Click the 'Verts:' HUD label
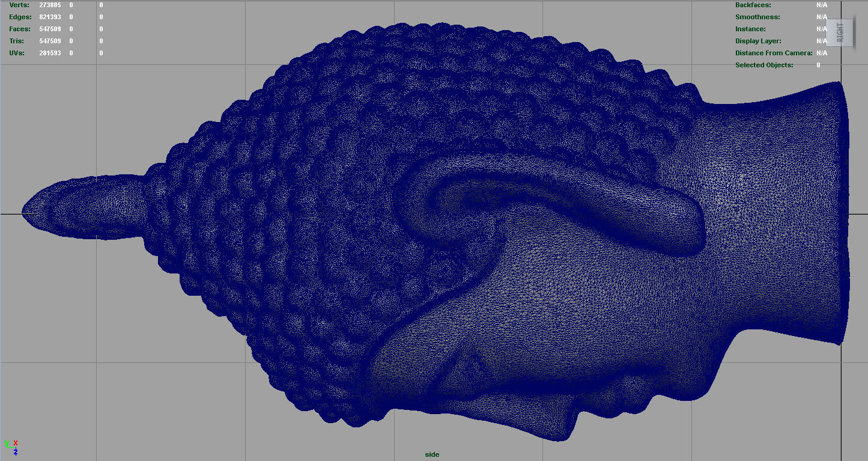This screenshot has height=461, width=868. (19, 5)
